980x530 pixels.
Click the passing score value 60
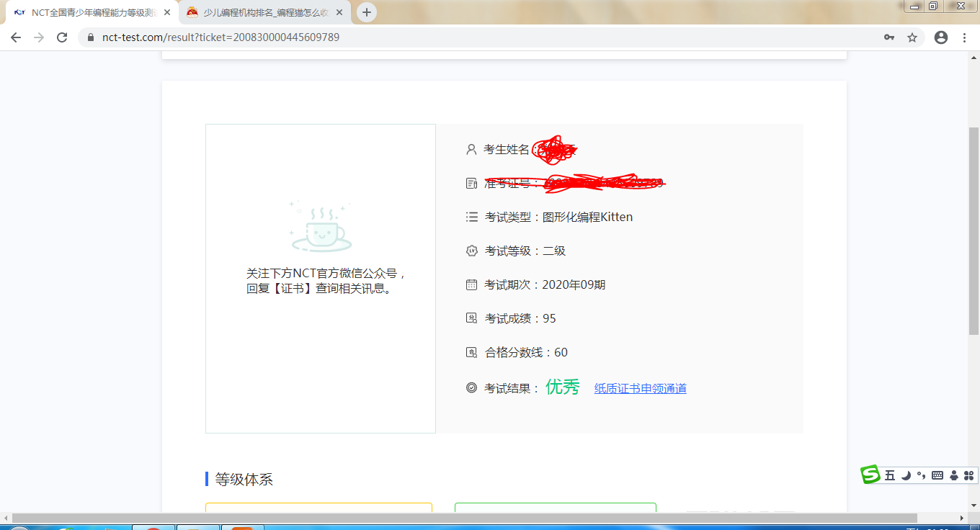[561, 352]
